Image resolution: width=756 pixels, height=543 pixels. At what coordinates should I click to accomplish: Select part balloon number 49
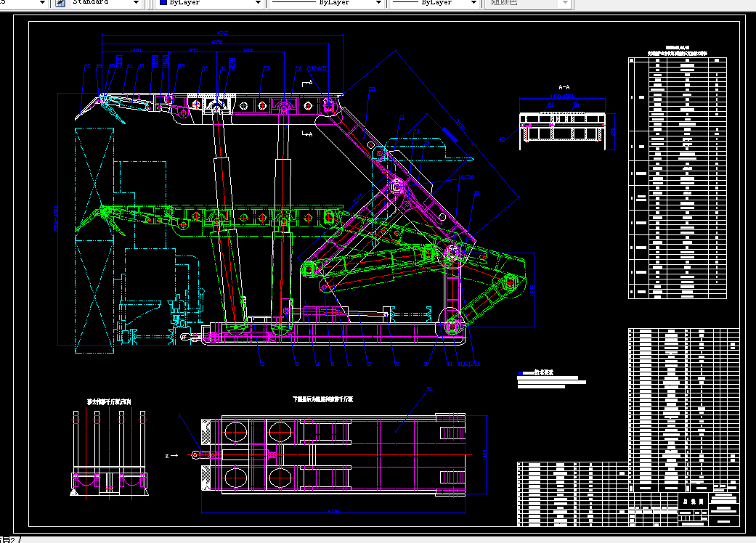click(550, 105)
